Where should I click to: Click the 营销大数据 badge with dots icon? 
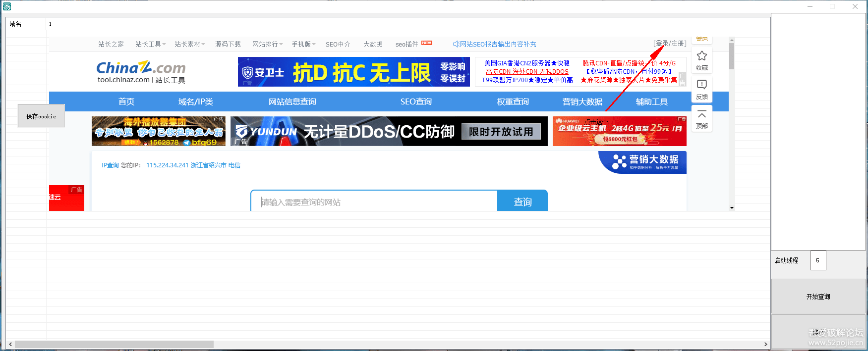click(642, 162)
